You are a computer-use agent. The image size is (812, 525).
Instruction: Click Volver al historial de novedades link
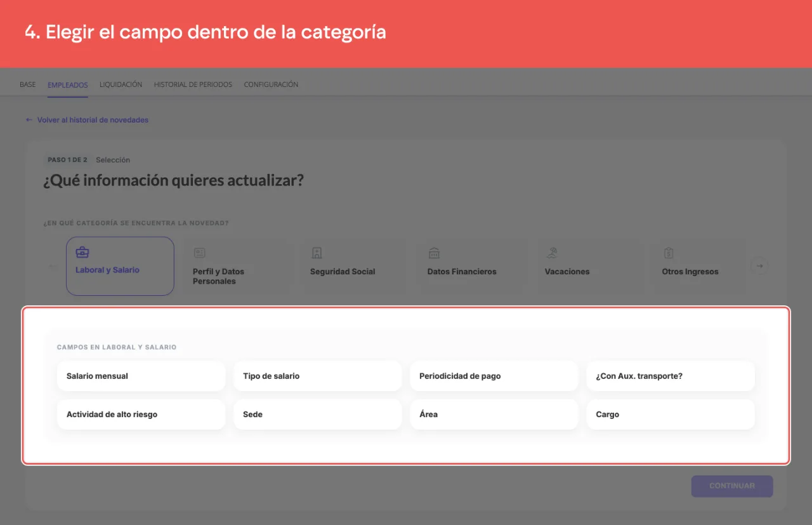[x=87, y=120]
